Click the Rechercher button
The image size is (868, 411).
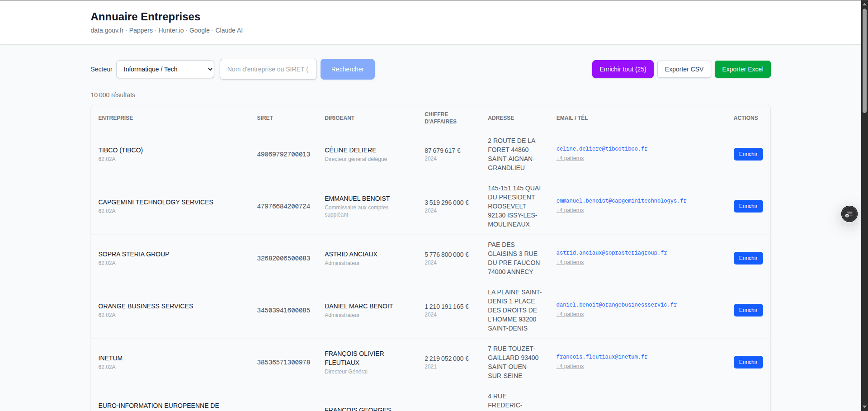(x=347, y=69)
